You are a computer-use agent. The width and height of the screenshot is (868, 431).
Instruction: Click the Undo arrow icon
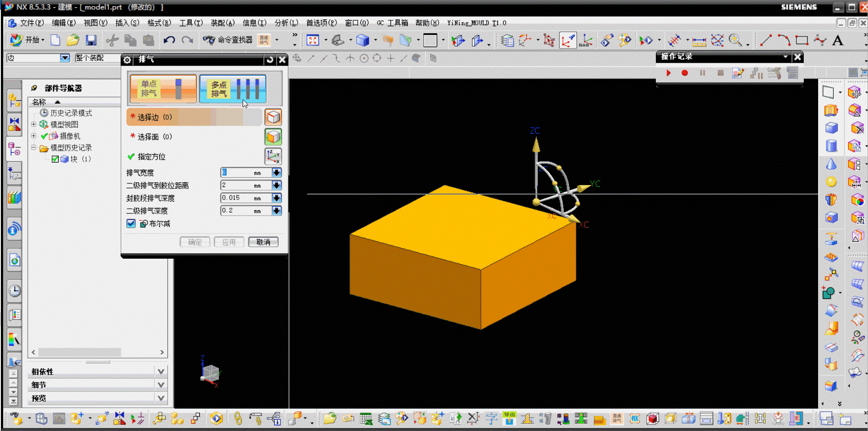(169, 40)
